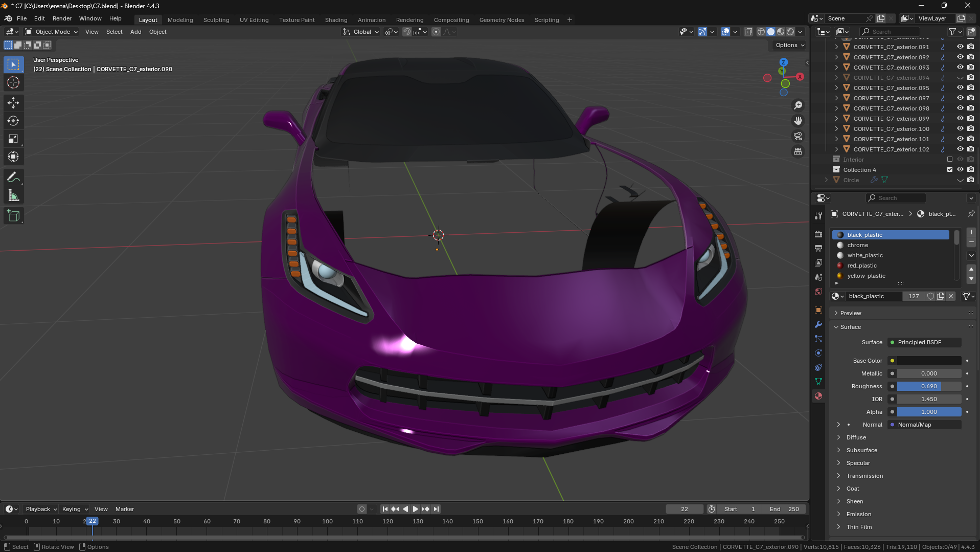Click the current frame number field
The image size is (980, 552).
[x=685, y=509]
